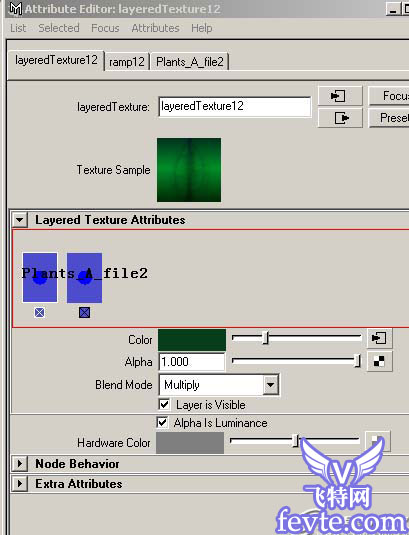The height and width of the screenshot is (535, 409).
Task: Switch to the layeredTexture12 tab
Action: (x=56, y=60)
